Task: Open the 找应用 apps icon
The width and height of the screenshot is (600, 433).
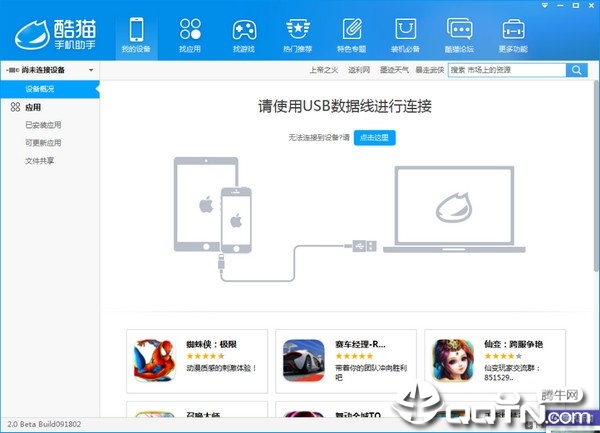Action: 190,35
